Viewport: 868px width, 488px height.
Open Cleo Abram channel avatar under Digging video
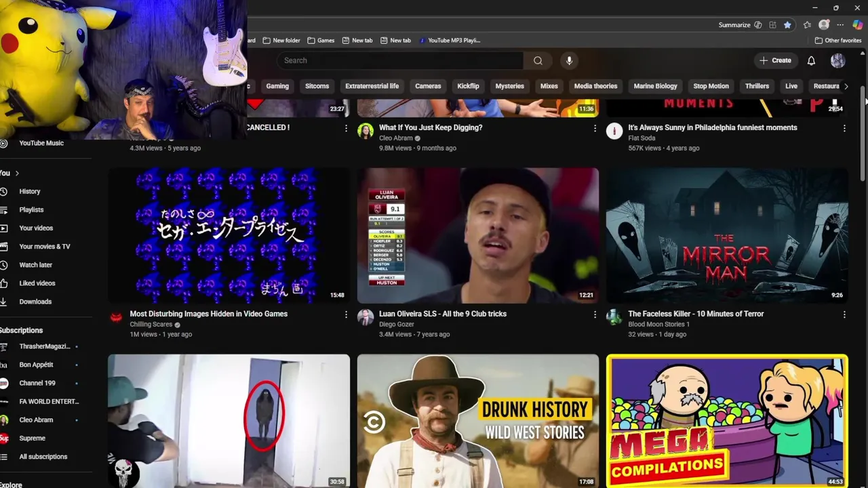click(366, 131)
